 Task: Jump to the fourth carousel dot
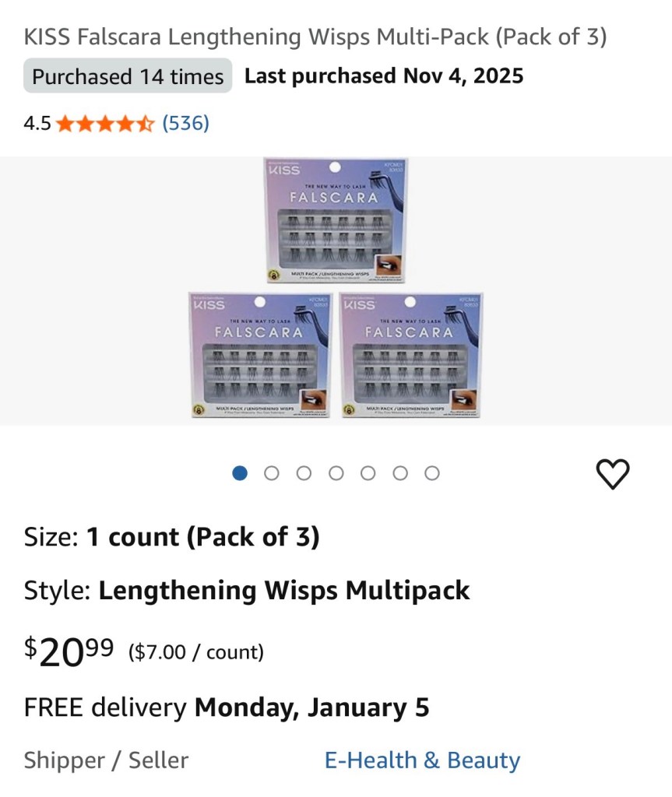[x=336, y=473]
